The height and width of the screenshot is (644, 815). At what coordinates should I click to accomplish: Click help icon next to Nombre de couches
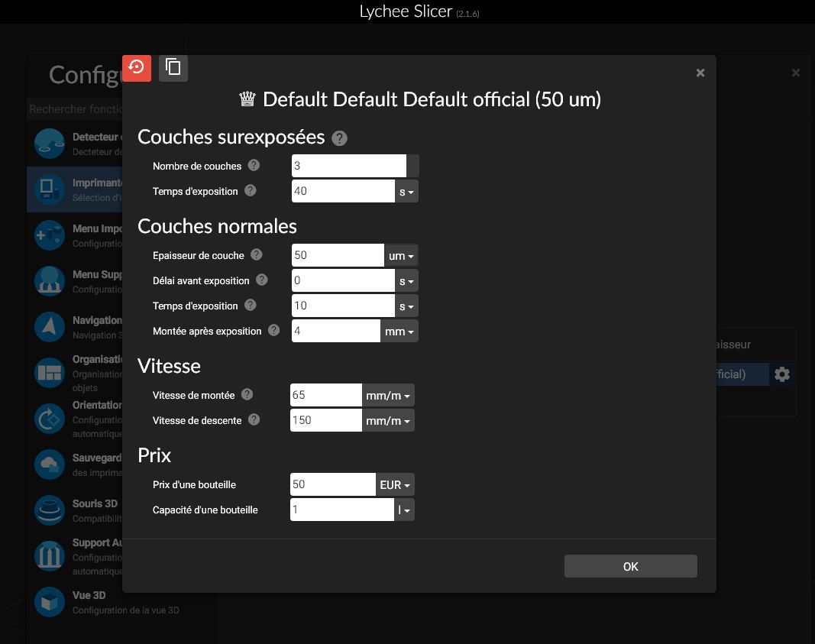coord(254,166)
